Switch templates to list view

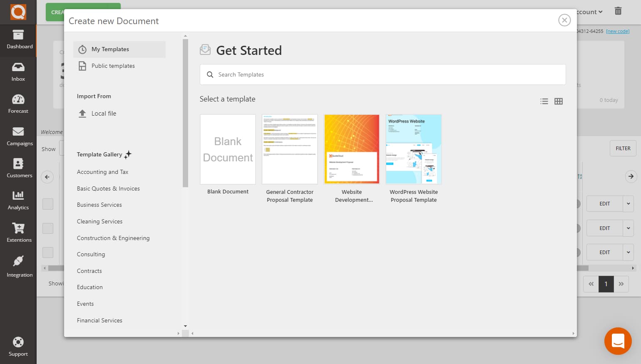click(x=544, y=101)
